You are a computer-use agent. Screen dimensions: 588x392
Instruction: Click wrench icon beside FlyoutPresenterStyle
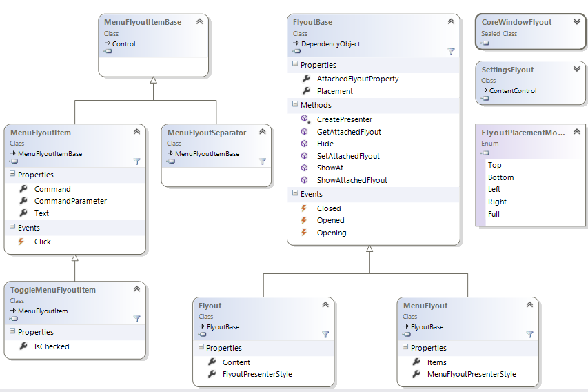(212, 374)
